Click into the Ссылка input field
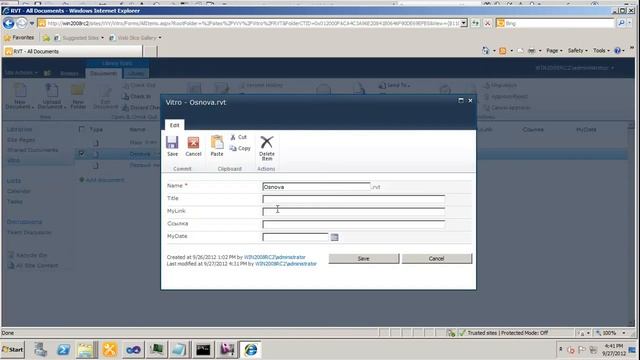This screenshot has height=360, width=640. pos(353,224)
